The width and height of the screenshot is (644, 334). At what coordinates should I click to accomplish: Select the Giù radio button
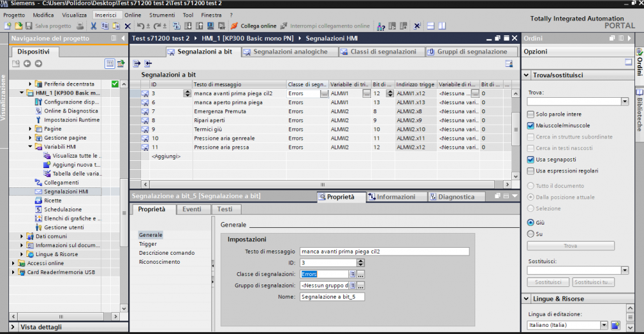[x=531, y=223]
